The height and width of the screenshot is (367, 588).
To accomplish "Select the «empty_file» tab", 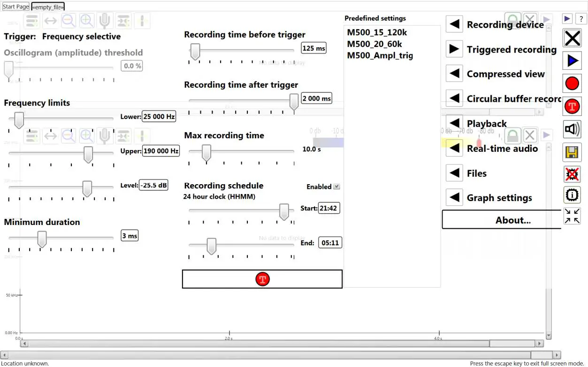I will point(47,7).
